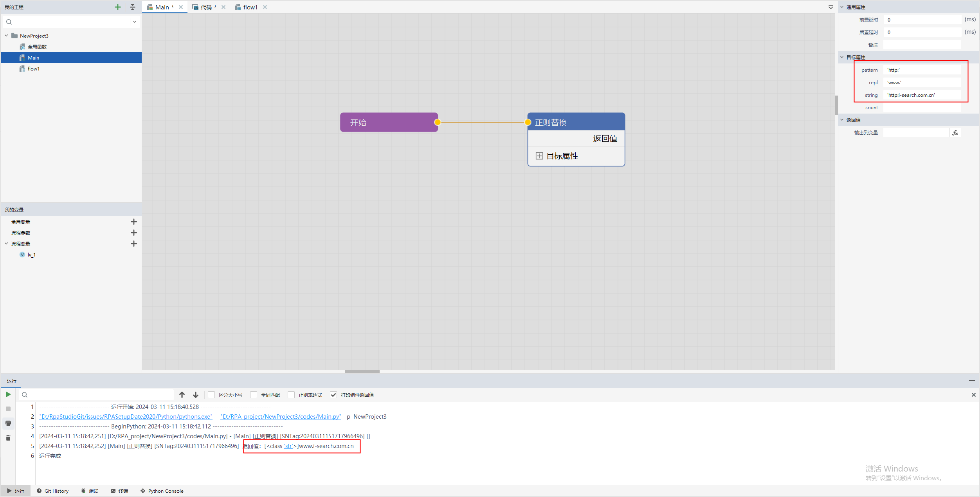980x497 pixels.
Task: Click the stop run icon
Action: click(8, 409)
